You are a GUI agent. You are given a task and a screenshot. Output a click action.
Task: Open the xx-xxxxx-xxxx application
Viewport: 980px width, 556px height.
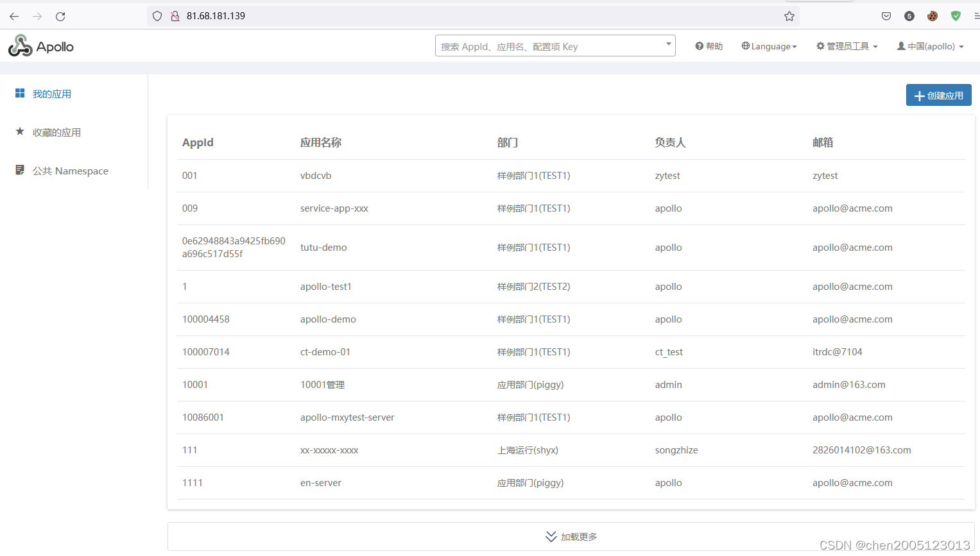pos(329,450)
